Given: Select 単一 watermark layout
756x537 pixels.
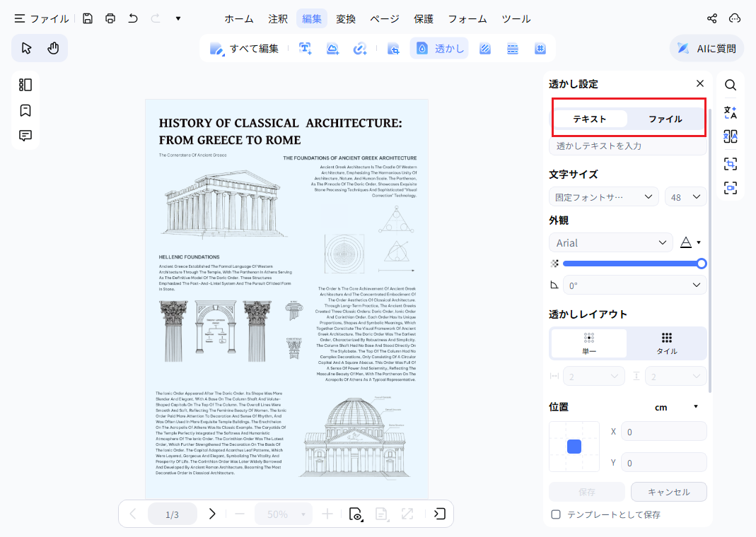Looking at the screenshot, I should pos(588,343).
